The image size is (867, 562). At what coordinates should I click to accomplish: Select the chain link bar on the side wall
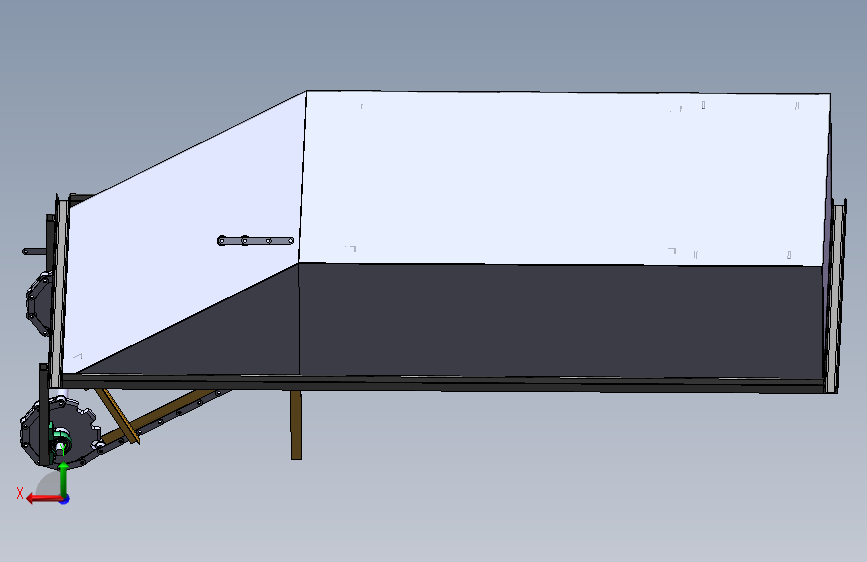click(255, 241)
